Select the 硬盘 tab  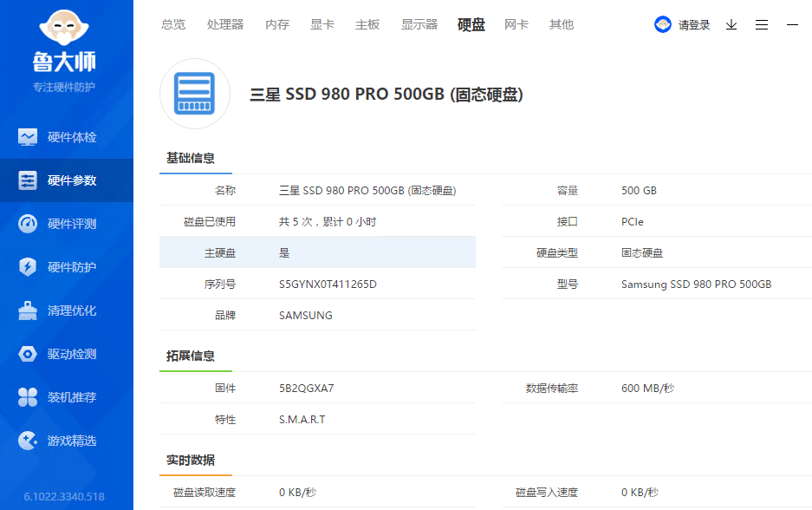[x=471, y=24]
